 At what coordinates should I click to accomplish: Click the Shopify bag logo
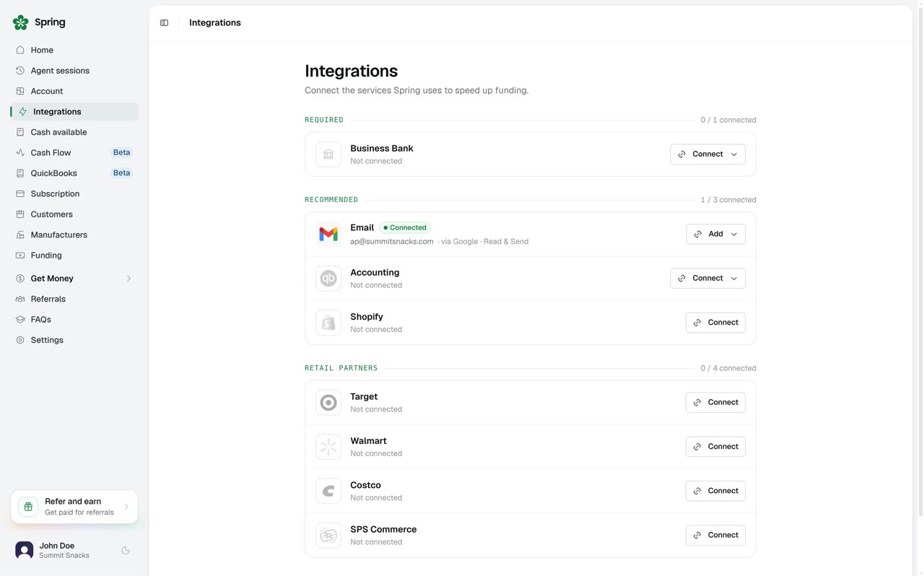coord(328,323)
